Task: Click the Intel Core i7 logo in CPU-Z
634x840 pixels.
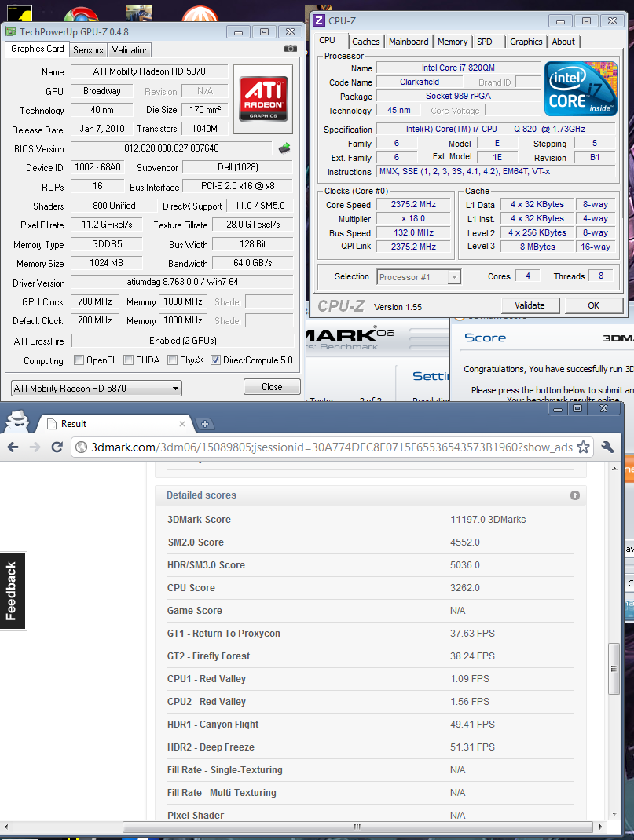Action: [581, 89]
